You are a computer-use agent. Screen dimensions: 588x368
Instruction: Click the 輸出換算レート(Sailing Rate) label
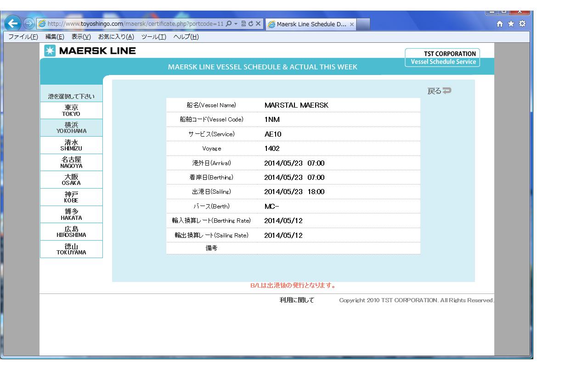[211, 236]
